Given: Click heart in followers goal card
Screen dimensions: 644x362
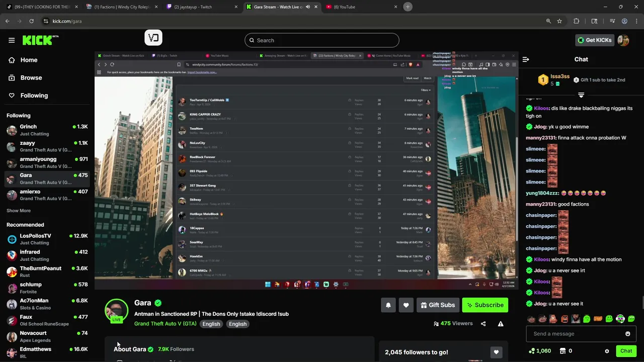Looking at the screenshot, I should (x=496, y=352).
